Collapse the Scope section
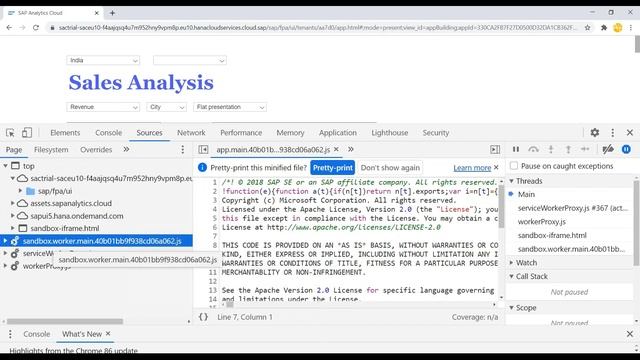This screenshot has height=360, width=640. click(511, 308)
